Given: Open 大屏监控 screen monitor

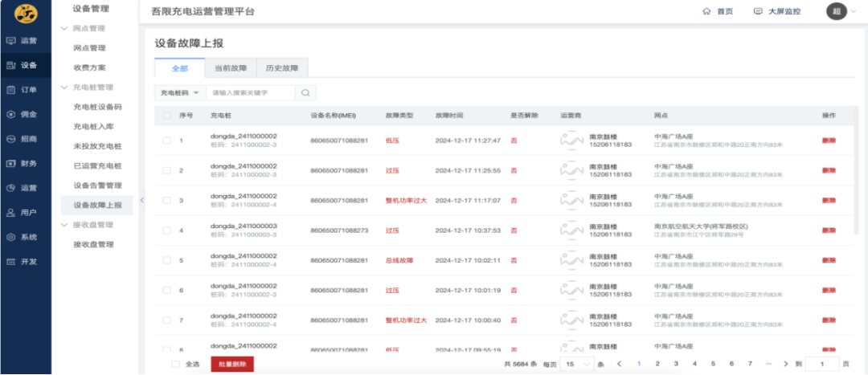Looking at the screenshot, I should (776, 11).
